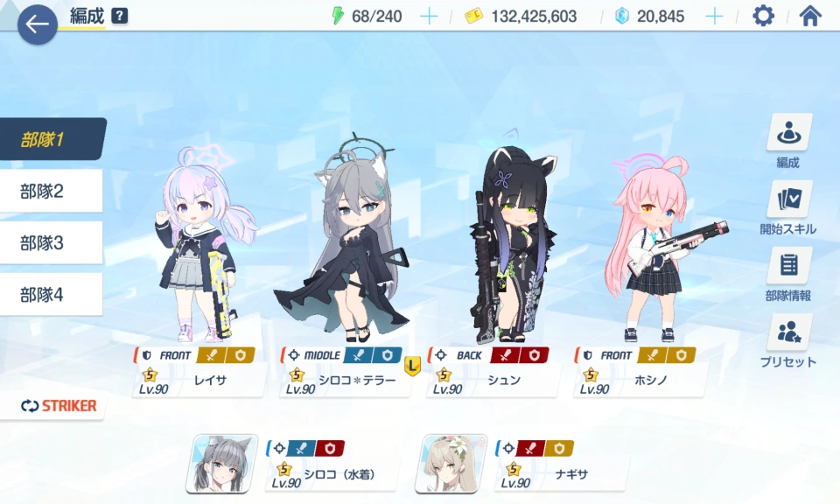Open the プリセット presets icon
The height and width of the screenshot is (504, 840).
(788, 332)
